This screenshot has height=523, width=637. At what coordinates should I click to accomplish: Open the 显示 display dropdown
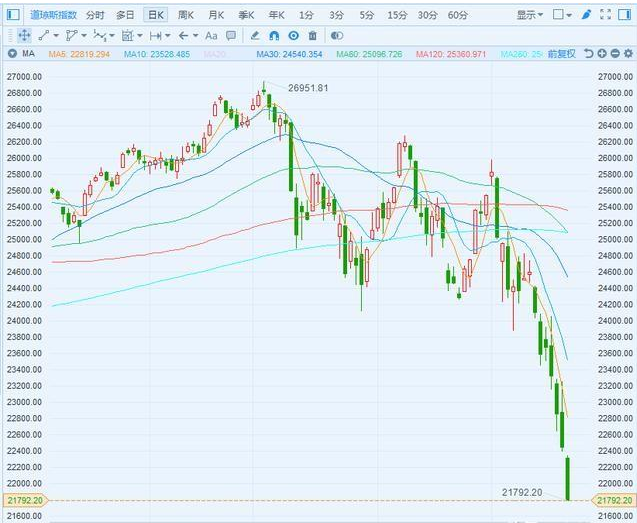(x=530, y=15)
